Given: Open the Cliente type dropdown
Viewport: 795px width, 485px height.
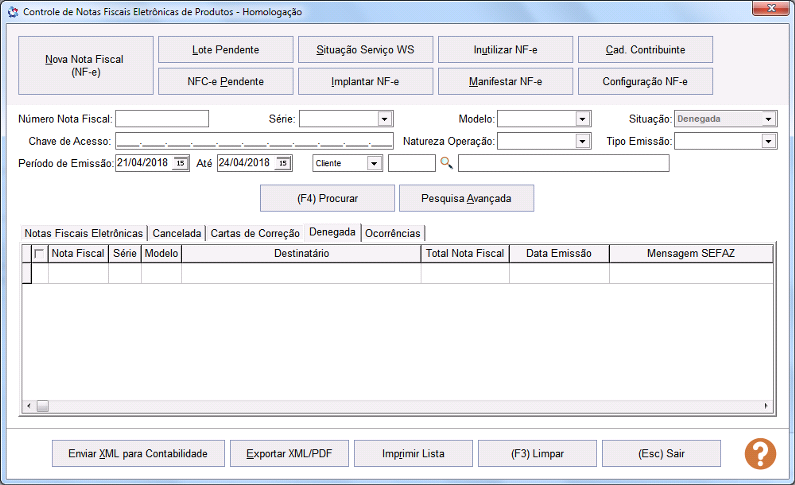Looking at the screenshot, I should pyautogui.click(x=375, y=163).
